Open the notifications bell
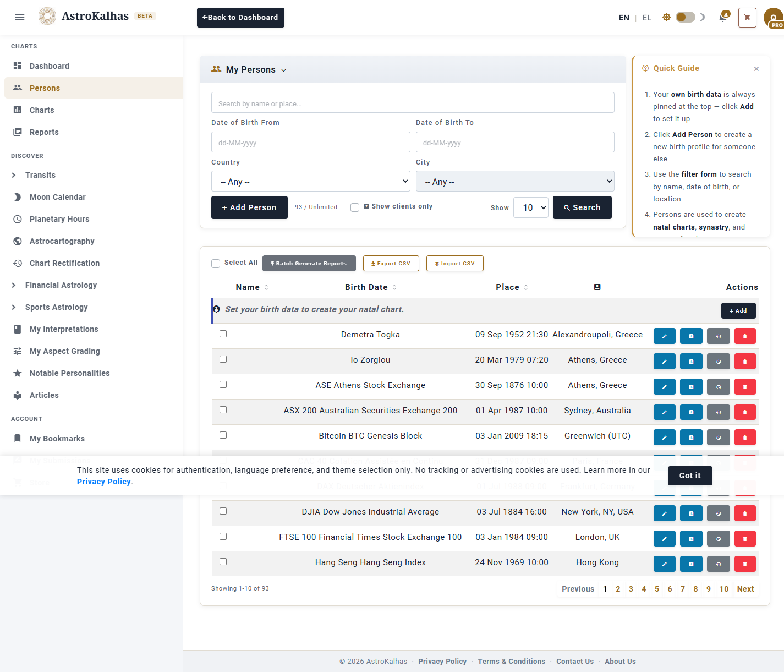Screen dimensions: 784x672 point(723,18)
